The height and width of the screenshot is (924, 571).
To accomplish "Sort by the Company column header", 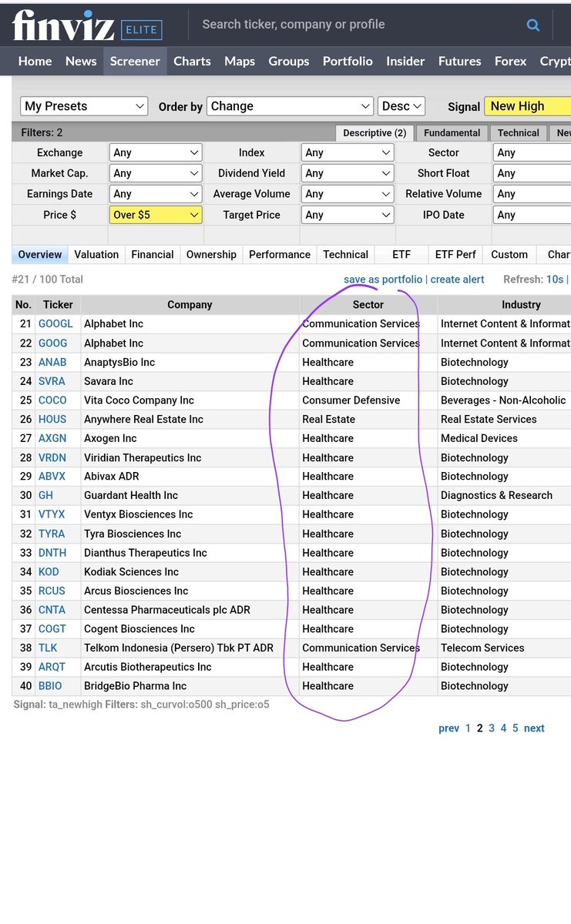I will [x=190, y=305].
